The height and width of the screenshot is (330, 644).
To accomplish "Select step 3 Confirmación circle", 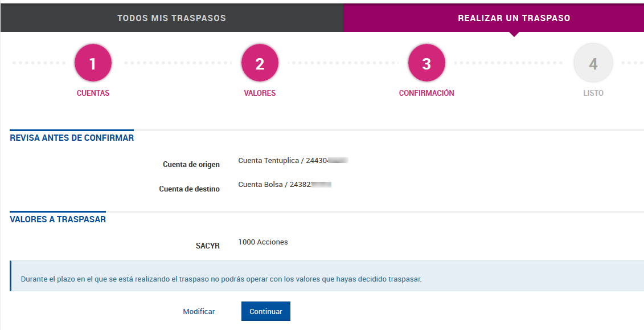I will click(426, 63).
